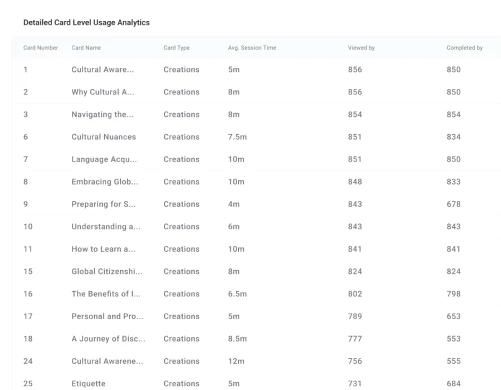
Task: Click the Completed by value '555'
Action: tap(454, 361)
